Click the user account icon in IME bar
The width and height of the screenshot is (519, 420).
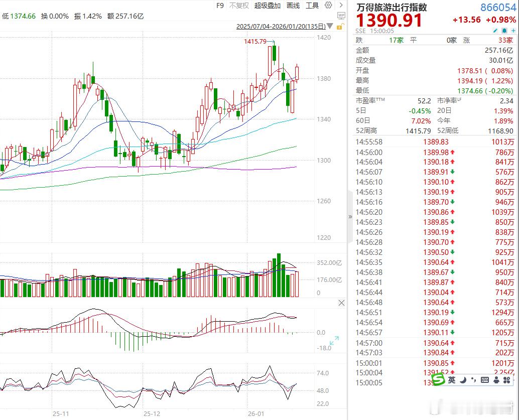tap(496, 380)
